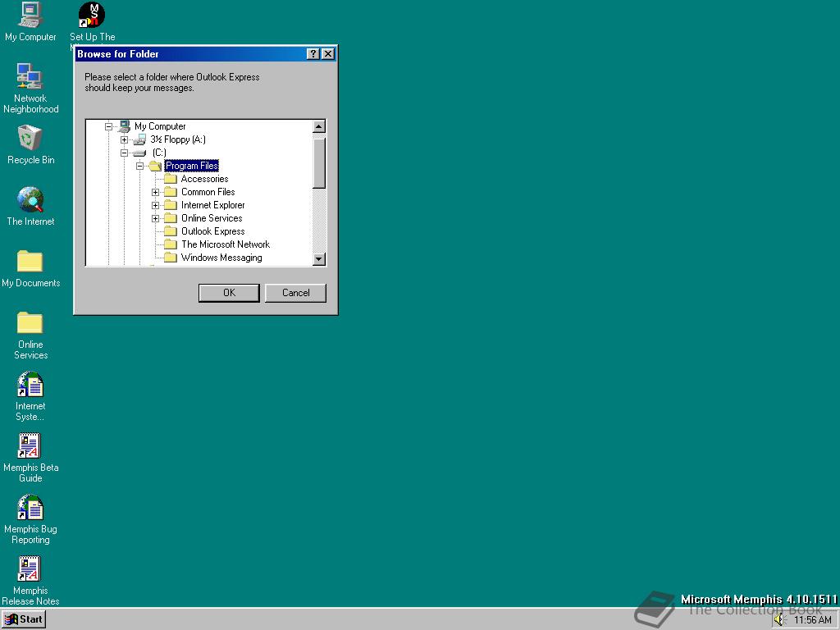The width and height of the screenshot is (840, 630).
Task: Click the Outlook Express folder icon
Action: coord(171,231)
